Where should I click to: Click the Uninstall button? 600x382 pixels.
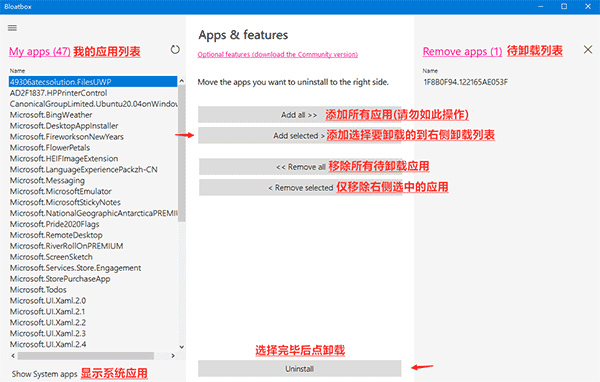299,369
